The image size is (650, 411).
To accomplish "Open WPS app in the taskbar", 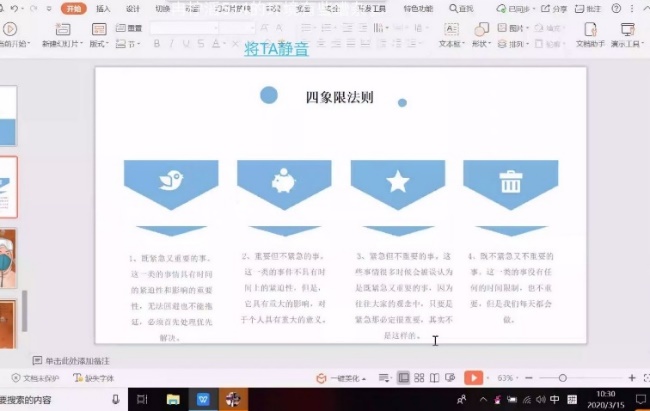I will click(203, 400).
